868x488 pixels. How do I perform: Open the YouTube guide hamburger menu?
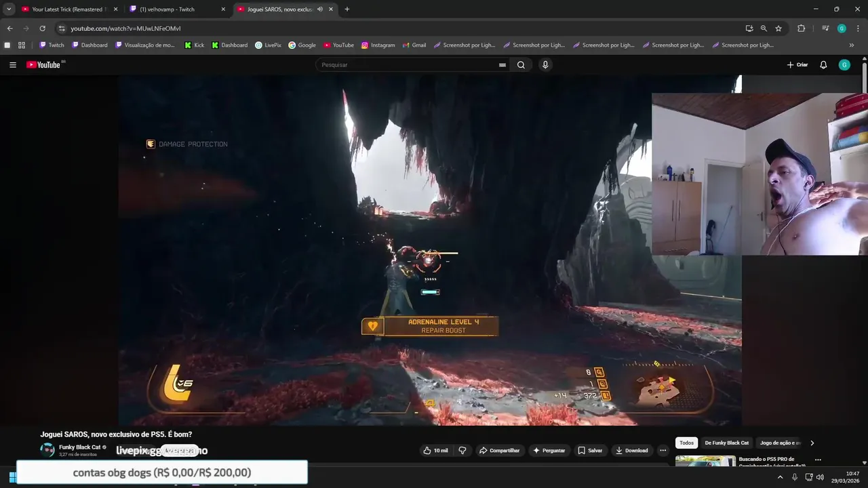click(x=13, y=65)
